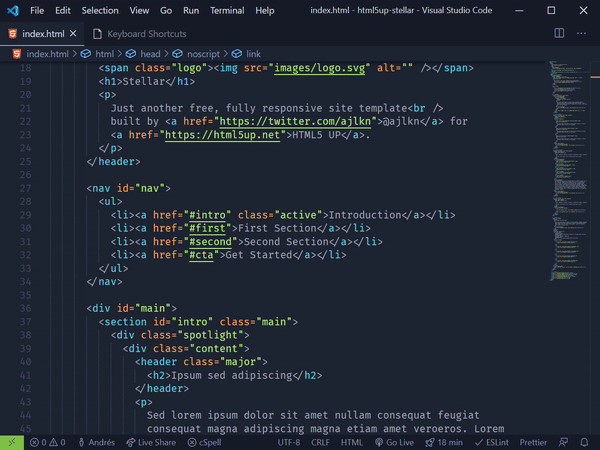Click Go Live to start server
This screenshot has width=600, height=450.
[394, 442]
